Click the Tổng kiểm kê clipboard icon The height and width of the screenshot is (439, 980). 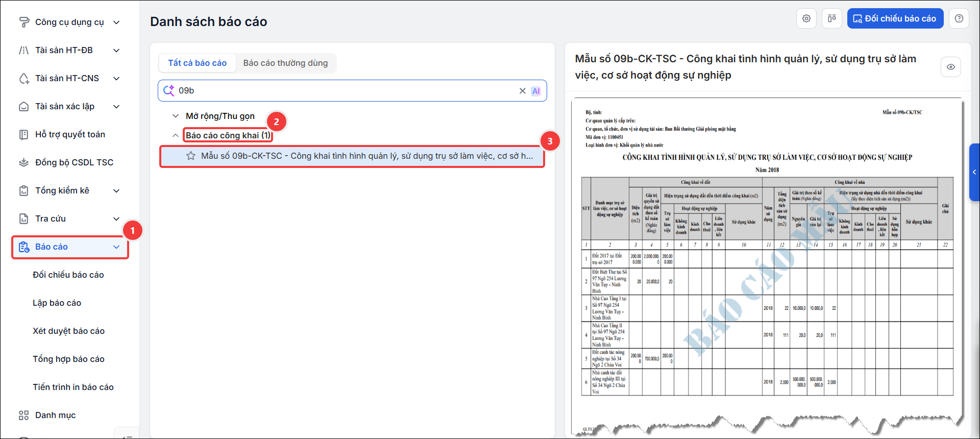[x=23, y=190]
